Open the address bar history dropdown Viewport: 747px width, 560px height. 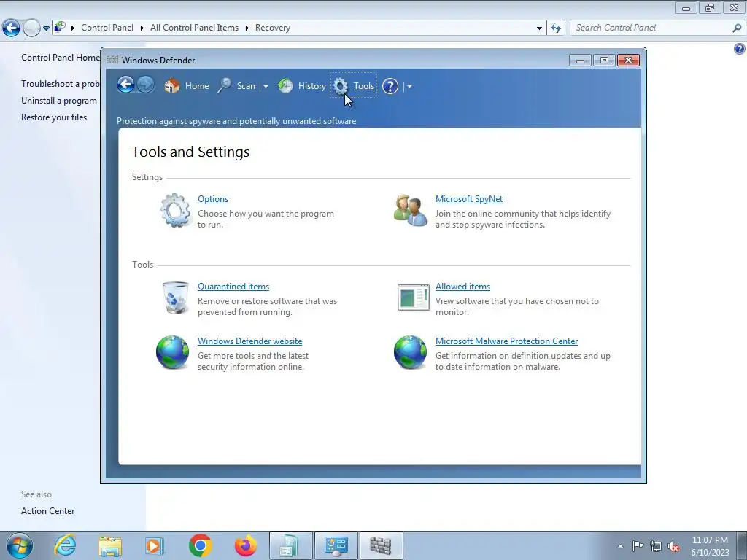(x=539, y=28)
